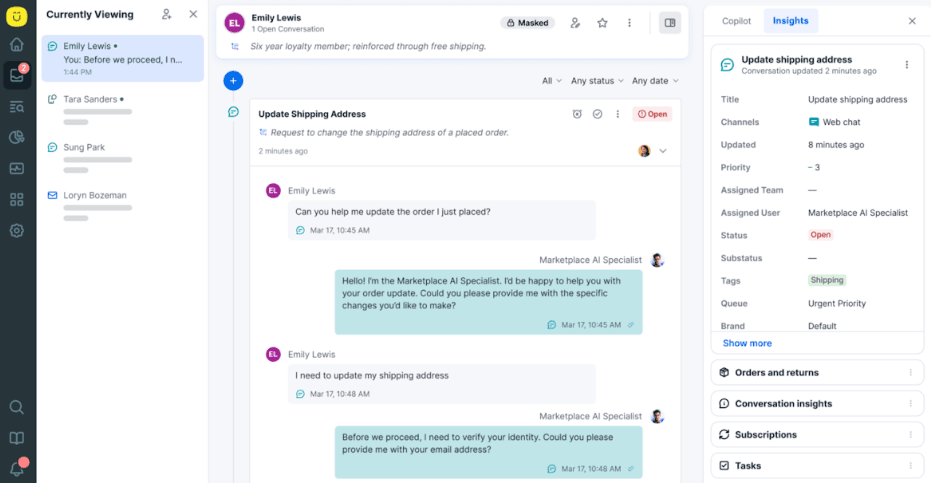Open the inbox icon with notification badge
Image resolution: width=931 pixels, height=483 pixels.
[17, 75]
